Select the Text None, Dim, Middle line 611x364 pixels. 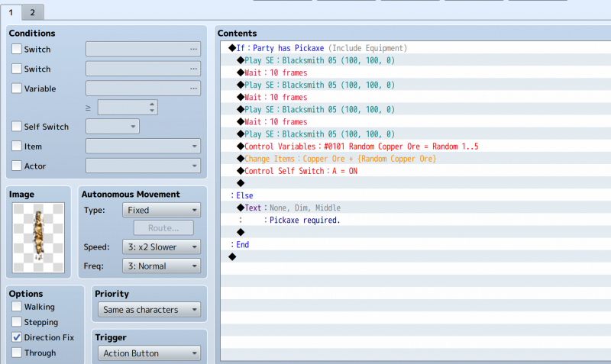tap(415, 208)
